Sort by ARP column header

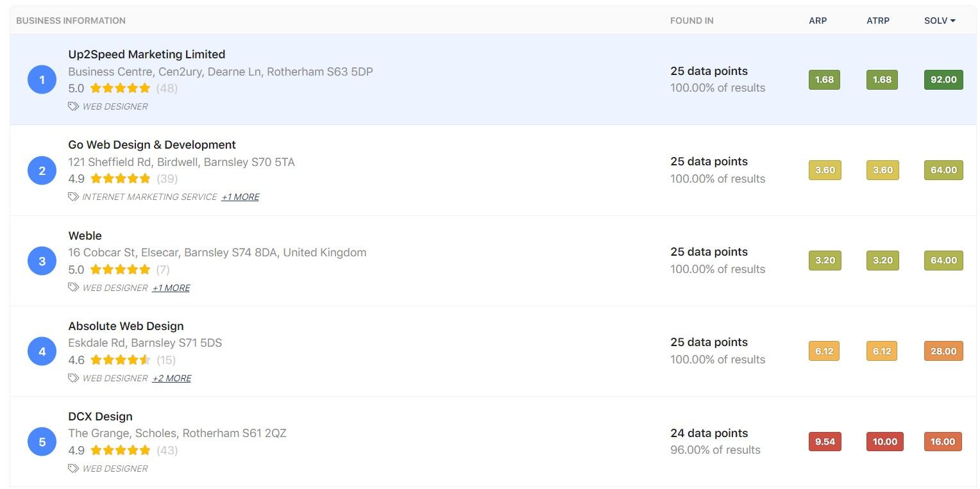pyautogui.click(x=818, y=21)
